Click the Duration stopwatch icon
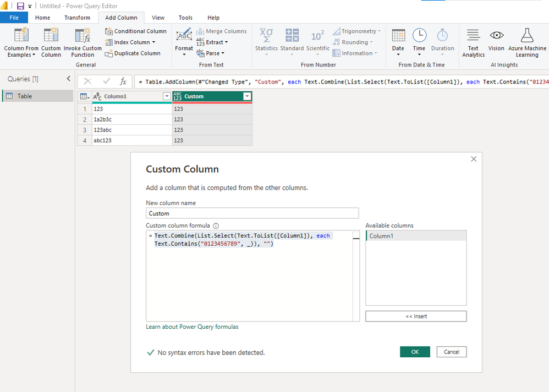549x392 pixels. [443, 35]
